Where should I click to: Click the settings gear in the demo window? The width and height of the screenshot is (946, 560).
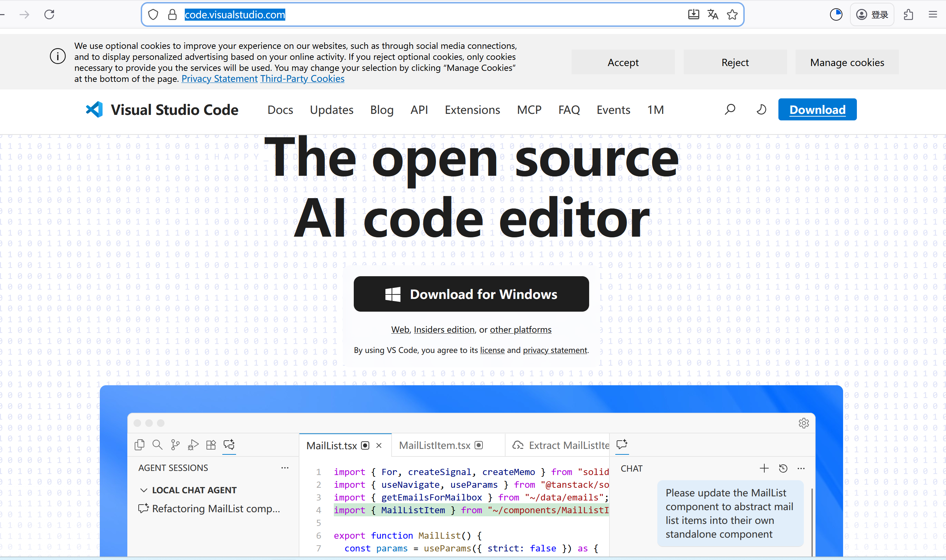click(x=804, y=423)
